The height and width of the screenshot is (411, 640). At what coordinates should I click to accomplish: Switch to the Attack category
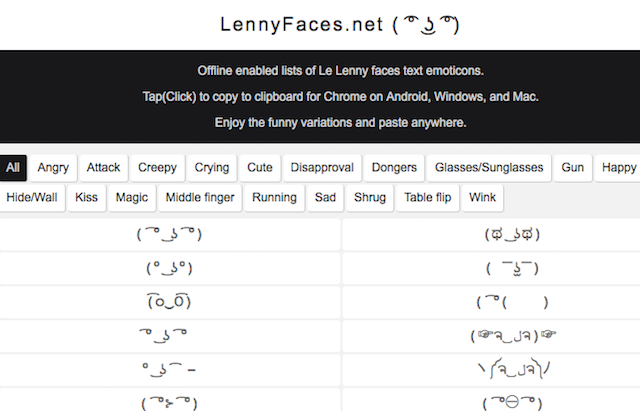coord(103,168)
